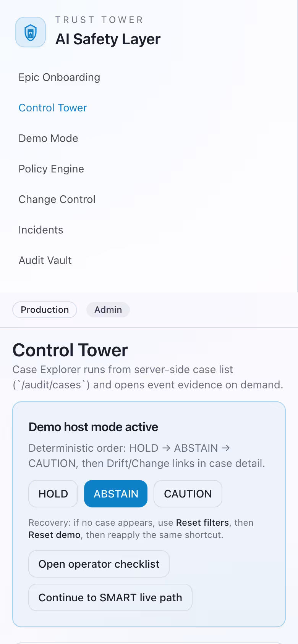The image size is (298, 644).
Task: View the Incidents section
Action: pyautogui.click(x=41, y=230)
